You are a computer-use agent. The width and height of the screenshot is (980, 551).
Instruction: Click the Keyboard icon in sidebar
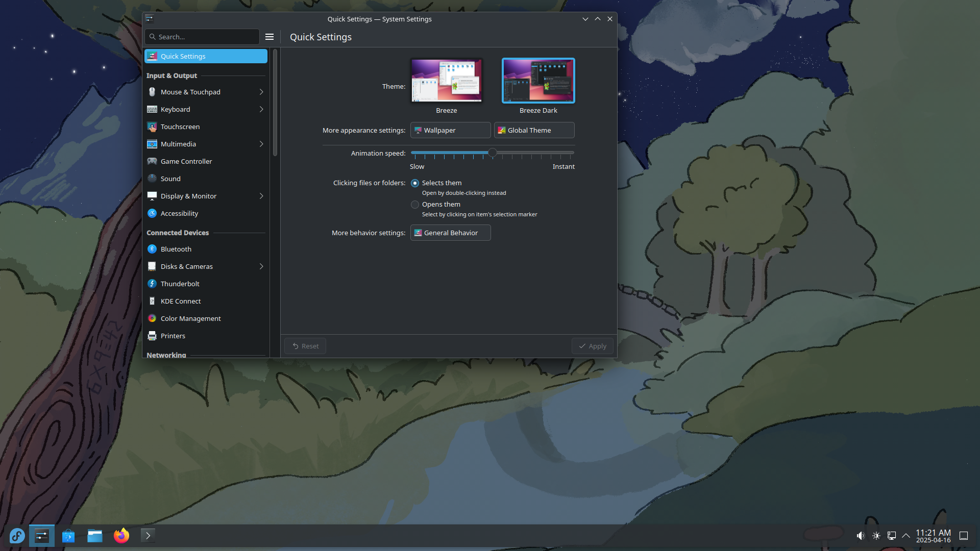tap(152, 109)
